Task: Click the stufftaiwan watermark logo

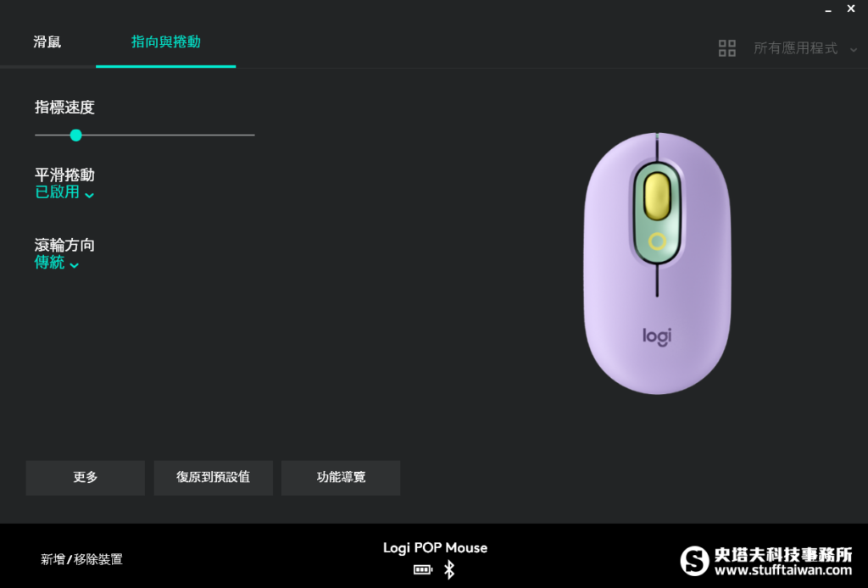Action: (x=766, y=561)
